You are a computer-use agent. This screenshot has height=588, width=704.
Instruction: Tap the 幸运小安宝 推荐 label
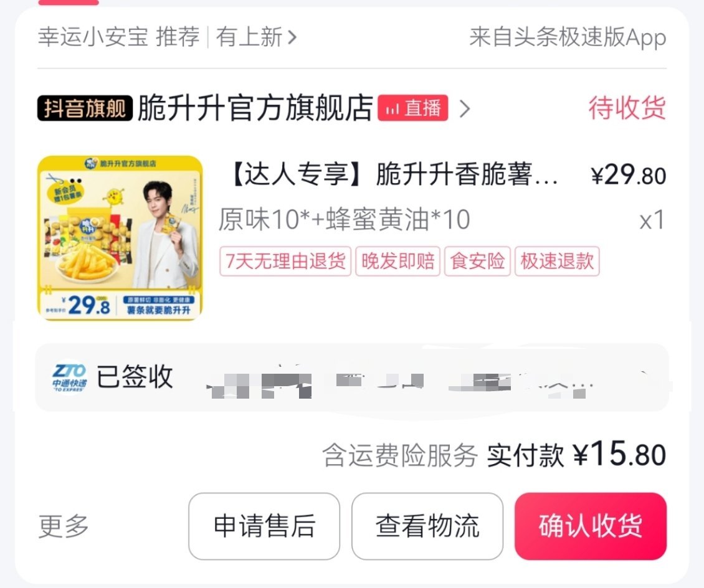119,37
